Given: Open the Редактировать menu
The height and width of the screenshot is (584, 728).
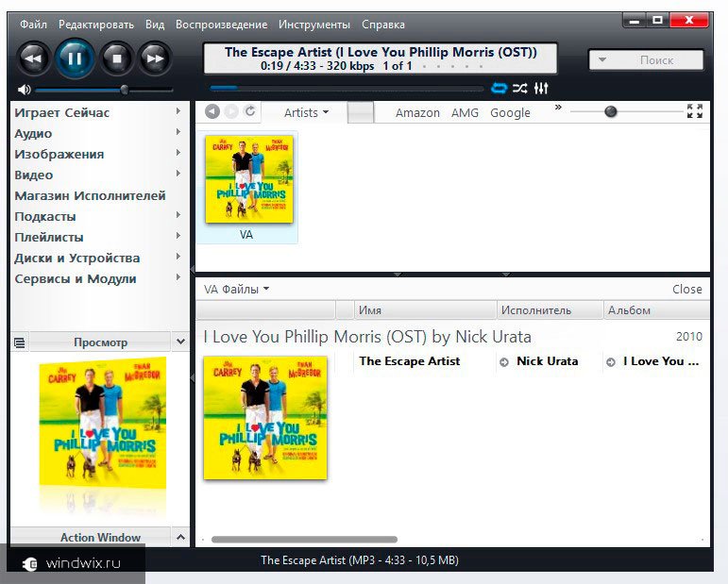Looking at the screenshot, I should click(x=96, y=25).
